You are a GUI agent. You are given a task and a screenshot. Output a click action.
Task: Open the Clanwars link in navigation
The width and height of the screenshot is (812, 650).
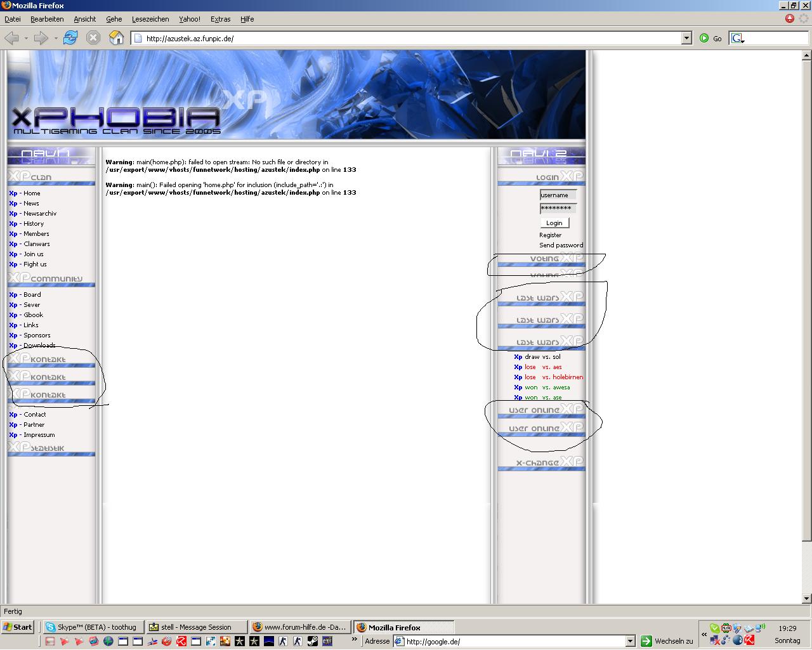click(x=36, y=244)
